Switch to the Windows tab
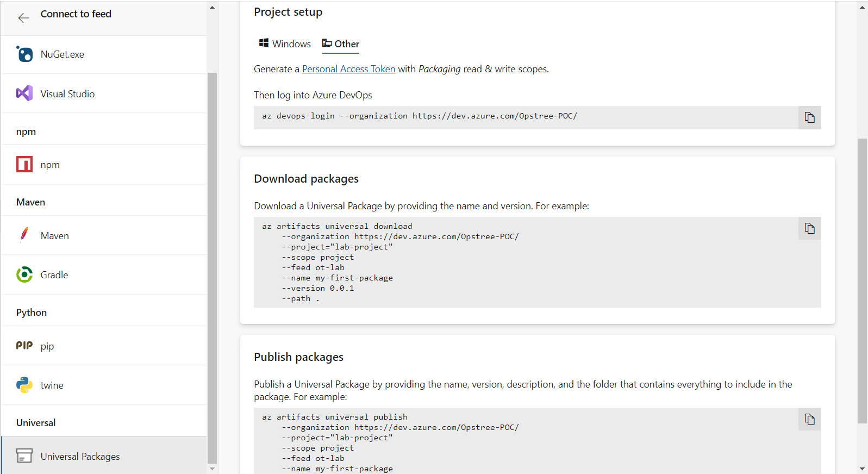The width and height of the screenshot is (868, 474). coord(285,43)
